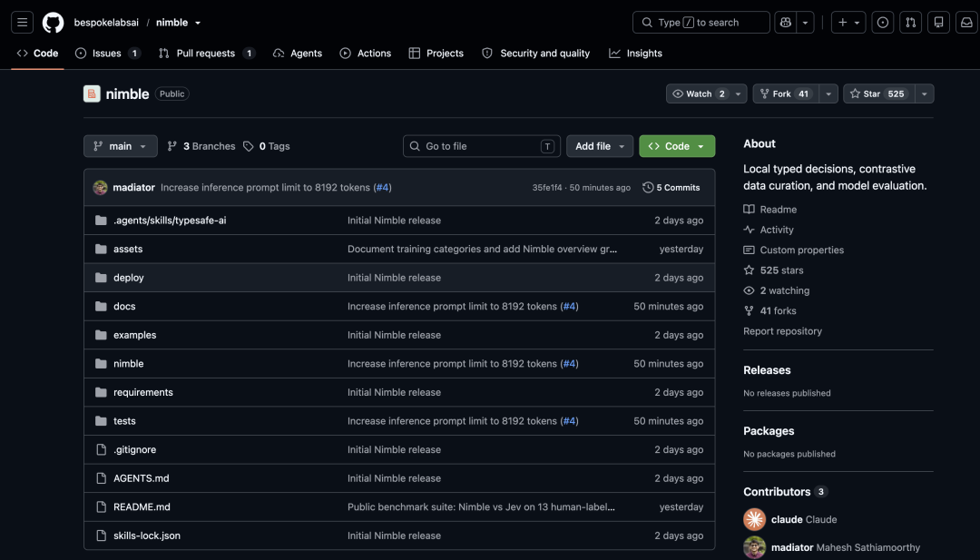Screen dimensions: 980x560
Task: Open the main branch selector
Action: click(x=121, y=146)
